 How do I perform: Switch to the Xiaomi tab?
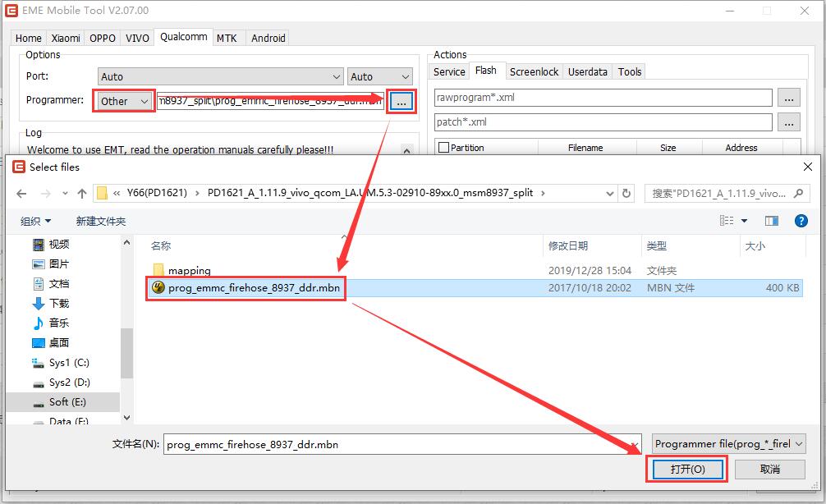[x=66, y=38]
